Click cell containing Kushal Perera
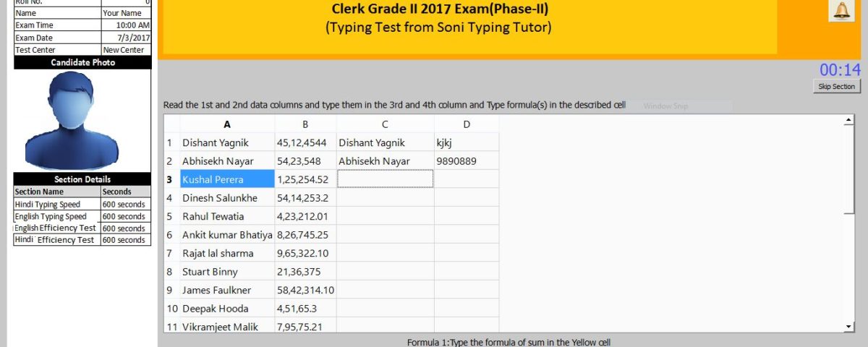Image resolution: width=868 pixels, height=347 pixels. (x=227, y=179)
